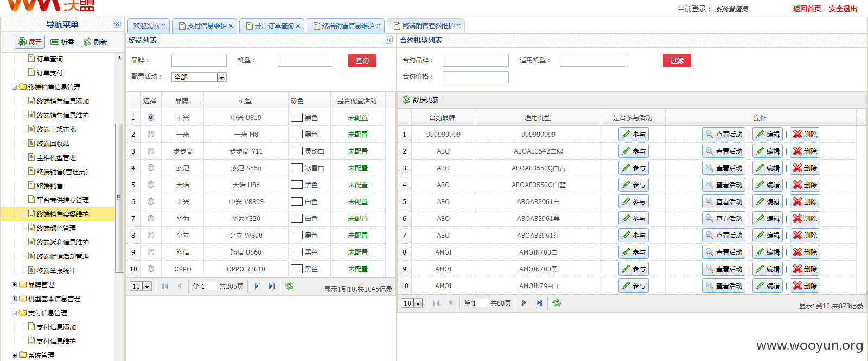868x361 pixels.
Task: Click the 查询 search button
Action: tap(362, 60)
